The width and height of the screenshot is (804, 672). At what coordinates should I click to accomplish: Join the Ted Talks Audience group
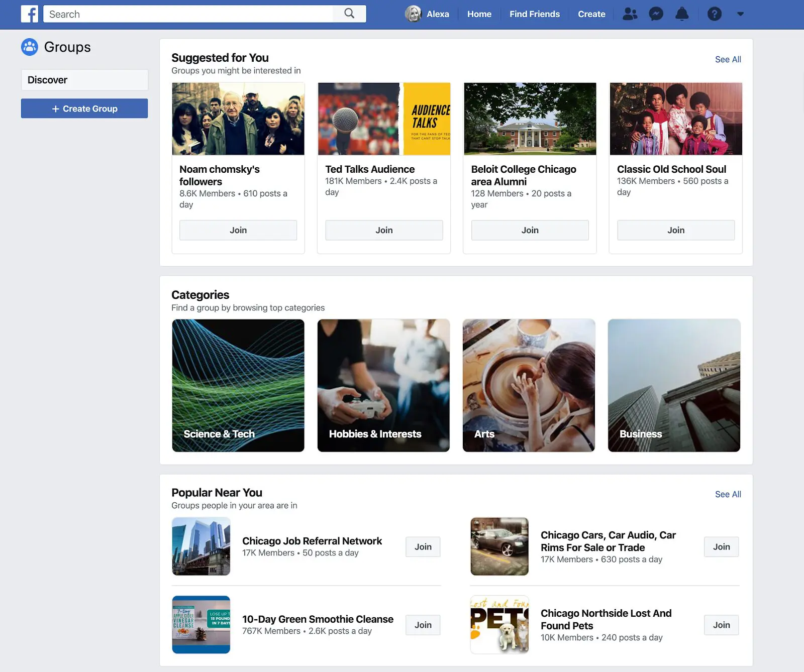click(x=384, y=230)
